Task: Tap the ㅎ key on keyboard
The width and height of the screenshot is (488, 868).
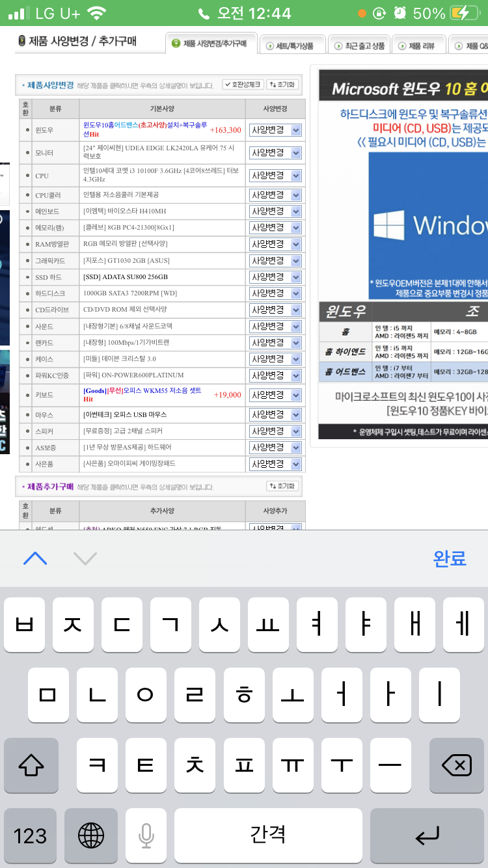Action: pyautogui.click(x=244, y=695)
